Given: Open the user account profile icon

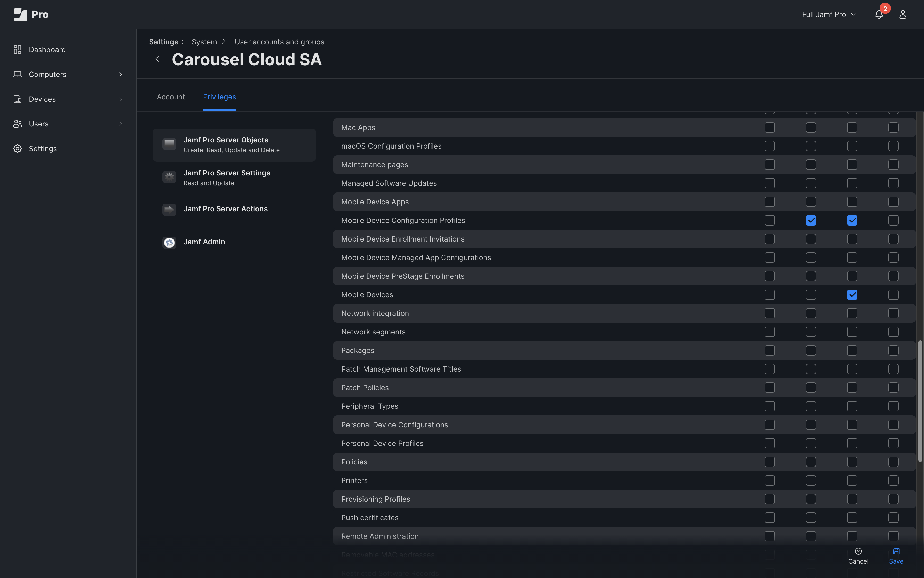Looking at the screenshot, I should click(903, 14).
